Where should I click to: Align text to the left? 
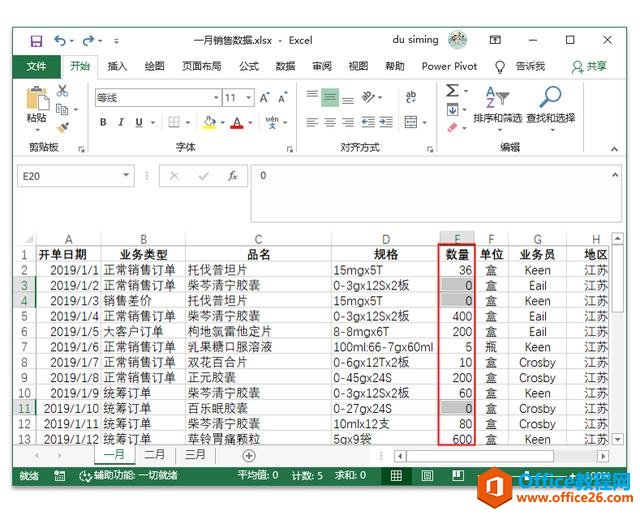[x=312, y=122]
